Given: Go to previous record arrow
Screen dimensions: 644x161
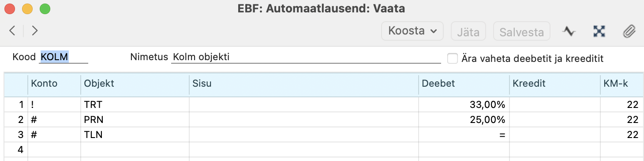Looking at the screenshot, I should pos(12,31).
